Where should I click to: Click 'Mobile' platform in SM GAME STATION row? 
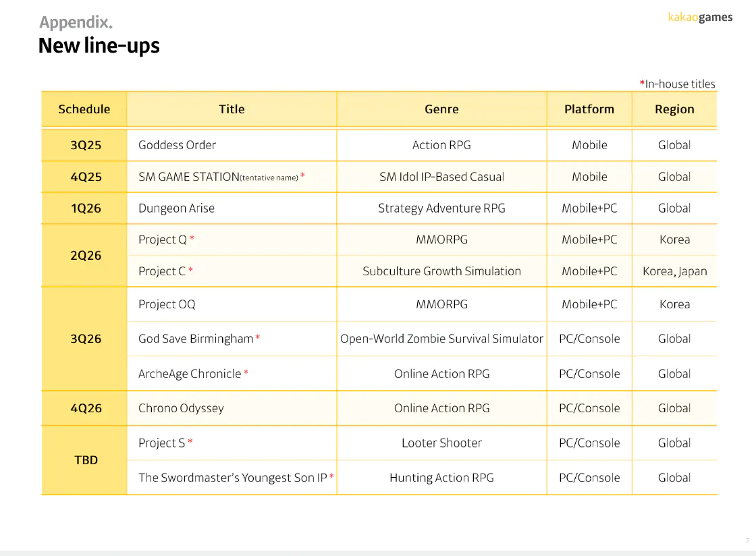(589, 177)
